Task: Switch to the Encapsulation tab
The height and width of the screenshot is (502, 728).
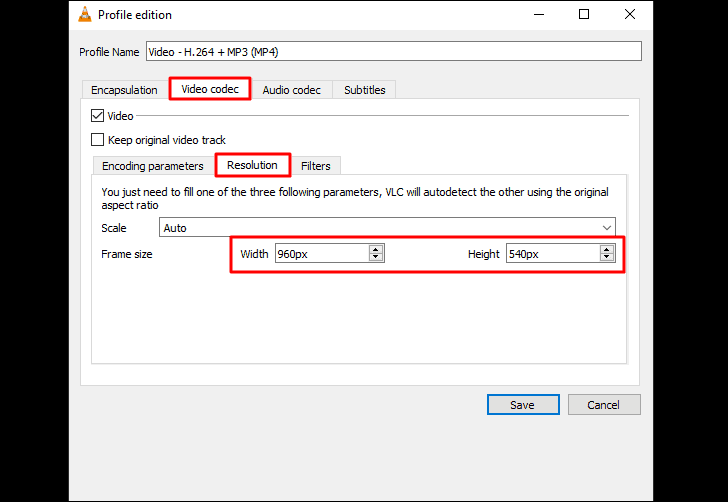Action: click(124, 90)
